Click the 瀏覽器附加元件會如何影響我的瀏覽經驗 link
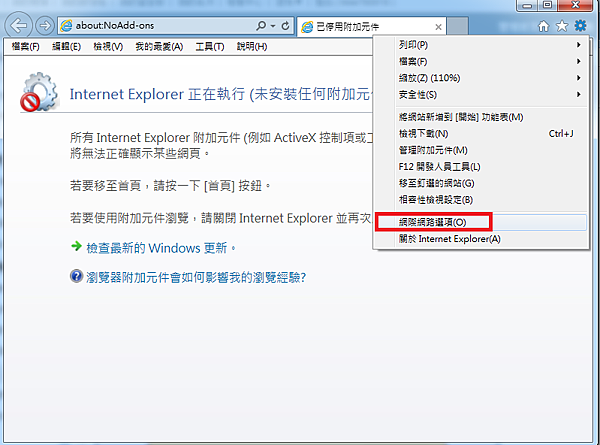The image size is (600, 445). pyautogui.click(x=196, y=277)
